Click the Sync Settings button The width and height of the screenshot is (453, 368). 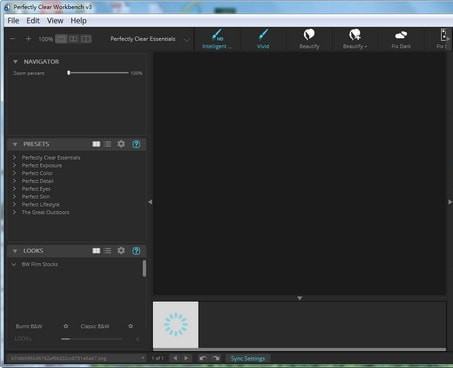point(248,358)
